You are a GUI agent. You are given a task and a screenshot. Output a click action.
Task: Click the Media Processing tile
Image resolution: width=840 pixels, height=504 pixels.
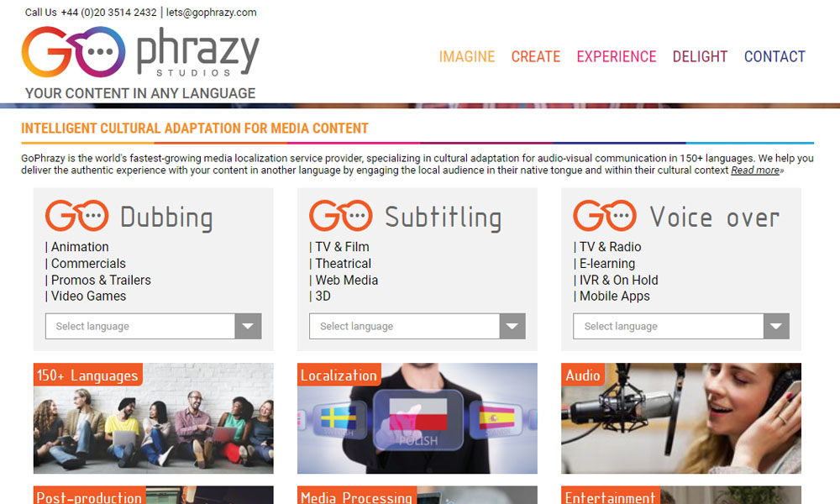pos(417,495)
